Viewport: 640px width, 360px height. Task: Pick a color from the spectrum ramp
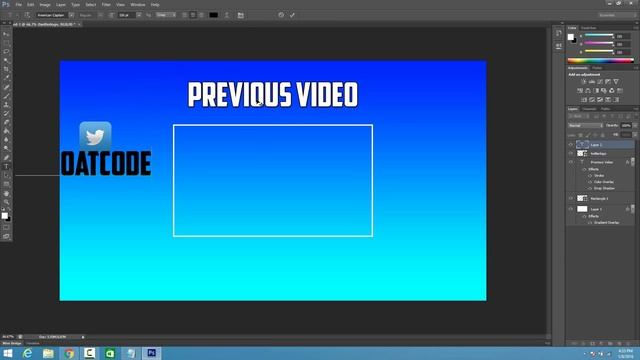click(600, 60)
